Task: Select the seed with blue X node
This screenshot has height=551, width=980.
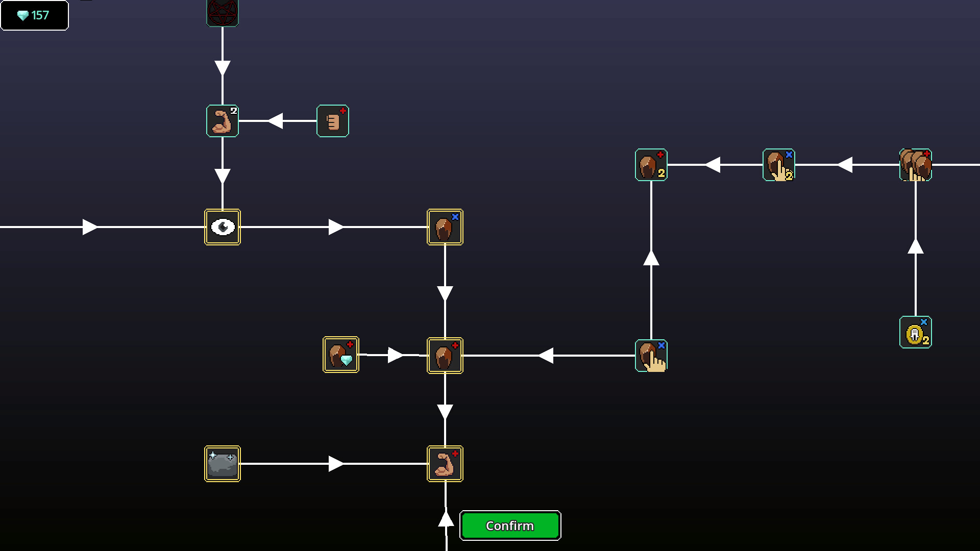Action: (x=445, y=227)
